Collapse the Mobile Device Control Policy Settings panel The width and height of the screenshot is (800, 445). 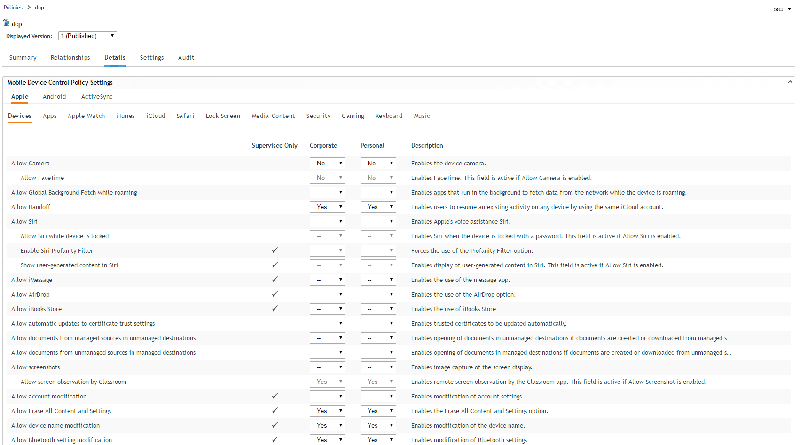click(x=790, y=82)
